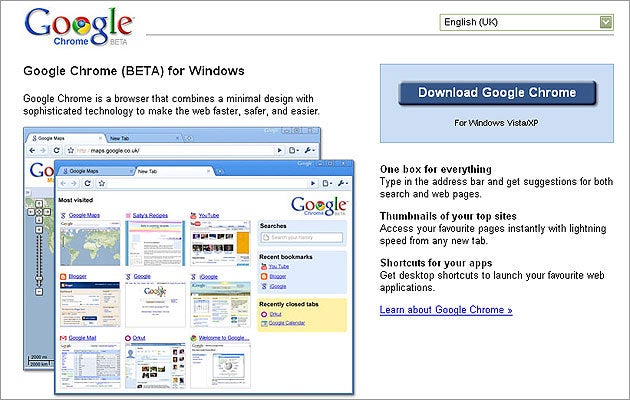
Task: Click the map zoom in plus button
Action: pos(39,230)
